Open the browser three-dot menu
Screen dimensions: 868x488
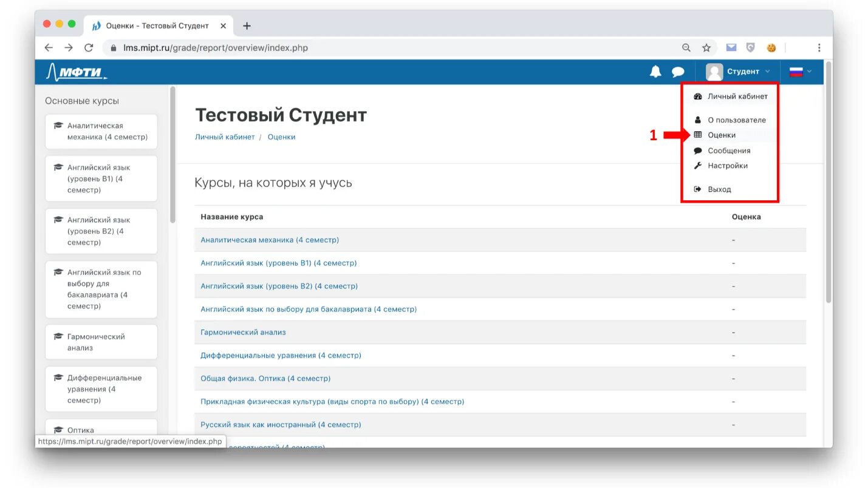[819, 47]
